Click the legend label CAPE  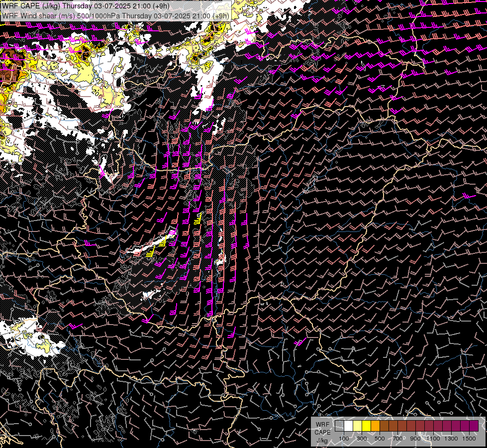pyautogui.click(x=322, y=433)
